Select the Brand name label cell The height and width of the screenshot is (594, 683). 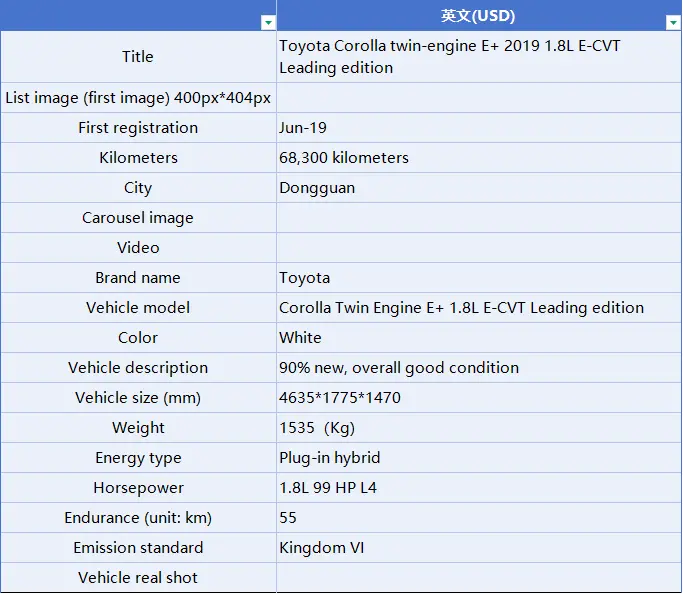click(138, 278)
